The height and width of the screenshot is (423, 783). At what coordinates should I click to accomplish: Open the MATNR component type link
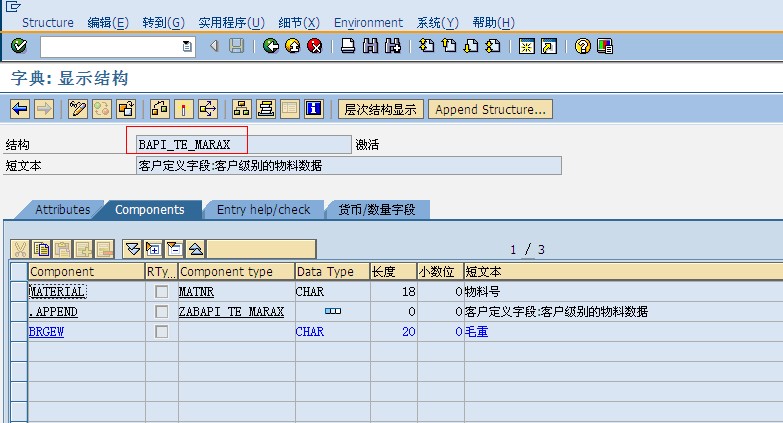click(x=196, y=292)
